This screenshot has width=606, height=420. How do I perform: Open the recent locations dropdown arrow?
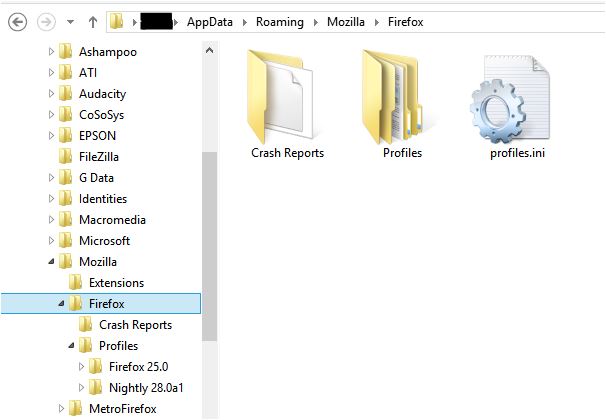point(70,22)
